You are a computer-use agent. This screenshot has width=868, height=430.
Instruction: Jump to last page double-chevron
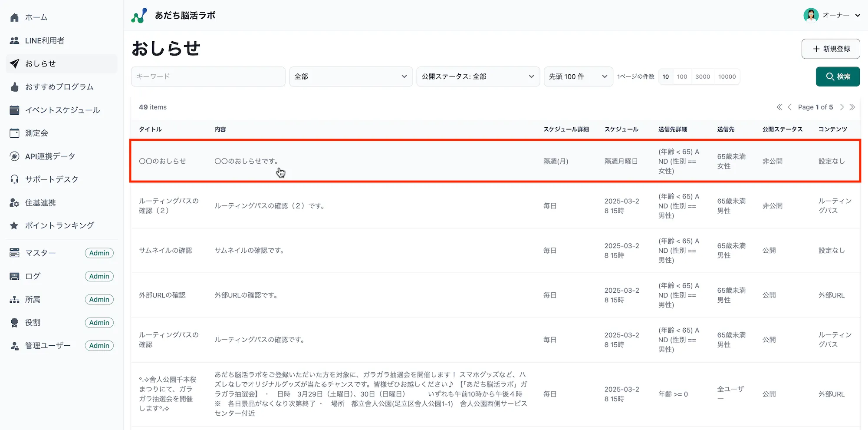click(x=852, y=107)
